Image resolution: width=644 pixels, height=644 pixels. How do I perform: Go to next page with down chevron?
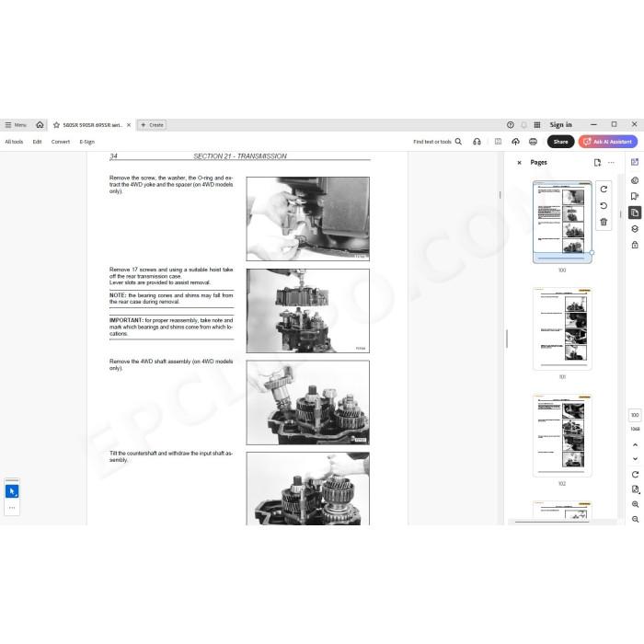[635, 459]
